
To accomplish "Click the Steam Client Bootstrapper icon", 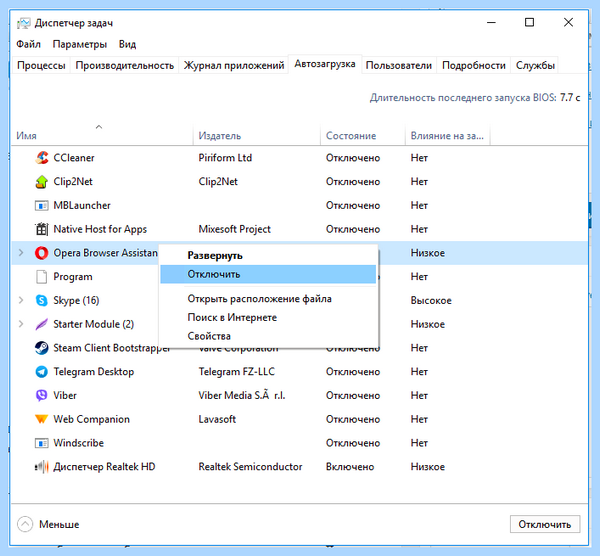I will coord(42,348).
